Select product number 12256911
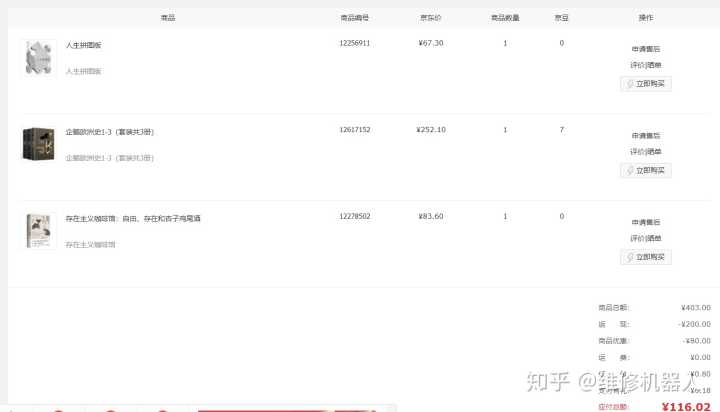Image resolution: width=720 pixels, height=412 pixels. coord(354,43)
